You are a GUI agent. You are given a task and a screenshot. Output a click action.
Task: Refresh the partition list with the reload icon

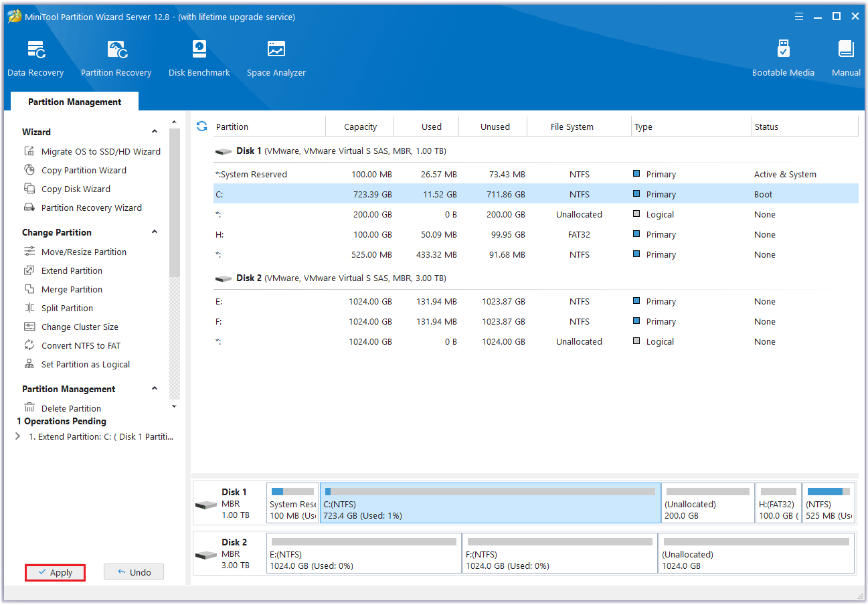[x=201, y=126]
